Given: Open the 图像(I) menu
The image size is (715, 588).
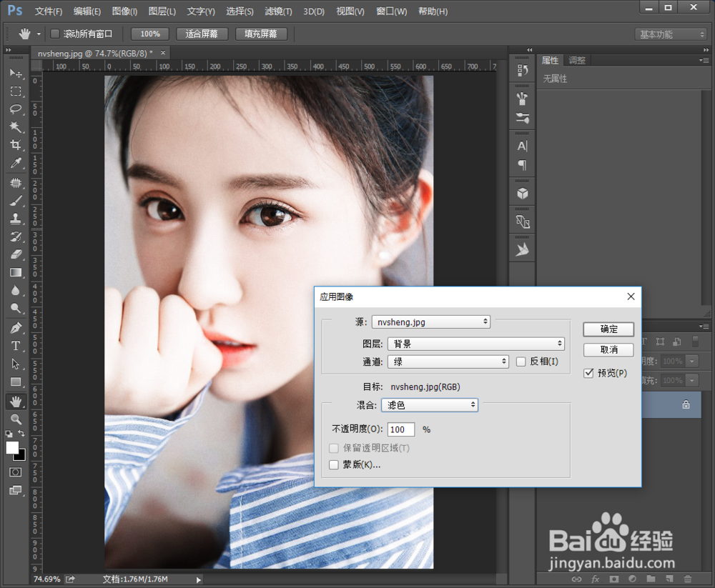Looking at the screenshot, I should pyautogui.click(x=124, y=11).
